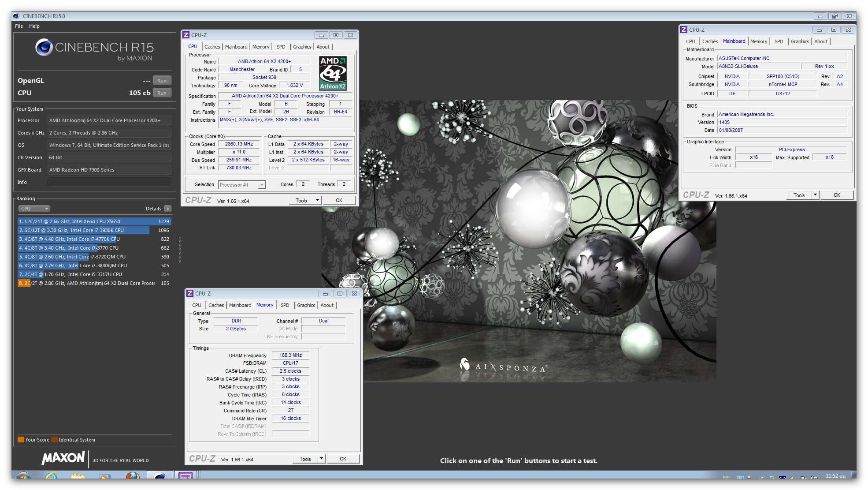Open ranking Details arrow button
The height and width of the screenshot is (490, 868).
[x=167, y=209]
